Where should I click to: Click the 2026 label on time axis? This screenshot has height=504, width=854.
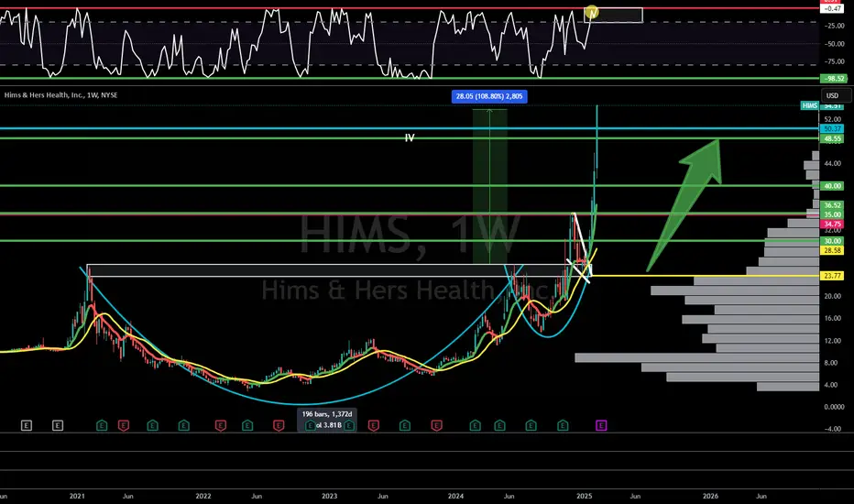pos(710,497)
